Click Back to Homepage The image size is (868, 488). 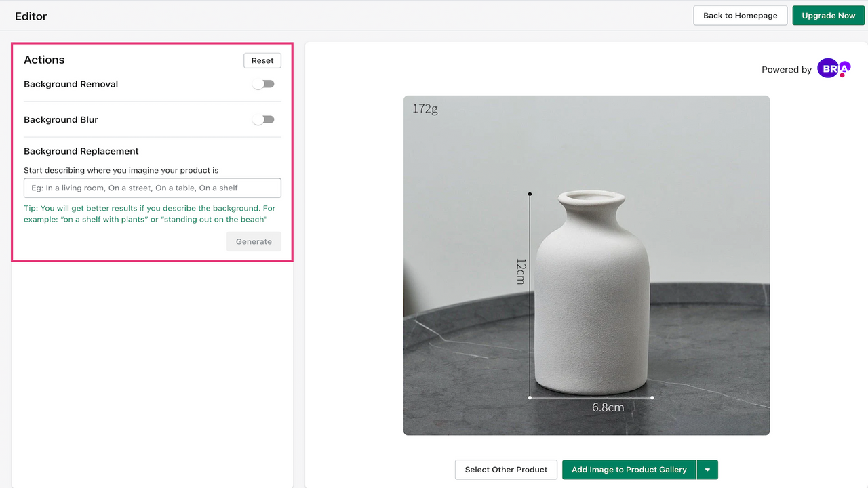[x=740, y=15]
